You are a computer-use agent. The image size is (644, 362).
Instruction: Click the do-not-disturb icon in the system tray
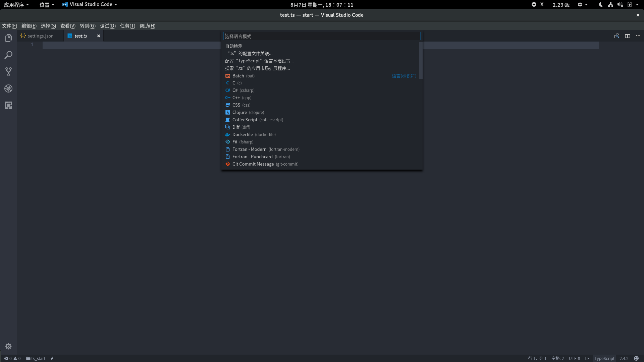click(x=534, y=4)
